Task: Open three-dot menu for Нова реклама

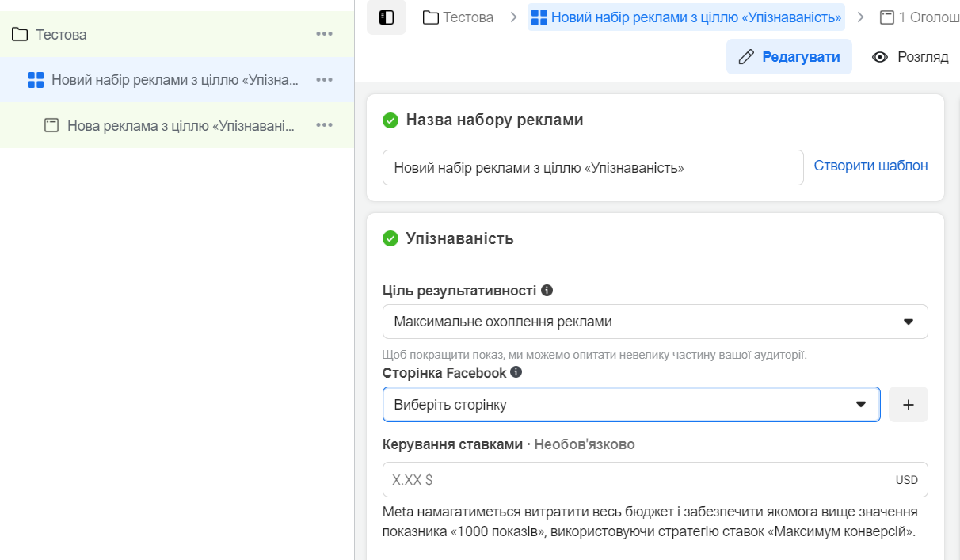Action: [324, 125]
